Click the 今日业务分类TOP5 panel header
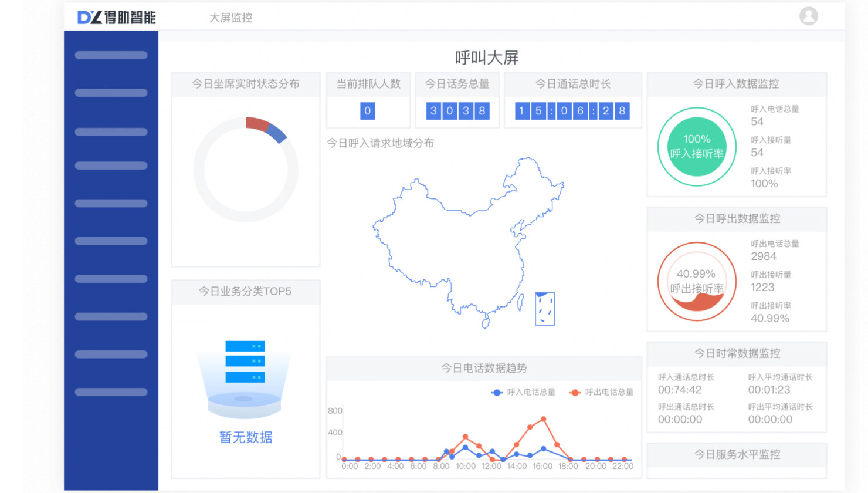Viewport: 868px width, 493px height. (245, 292)
